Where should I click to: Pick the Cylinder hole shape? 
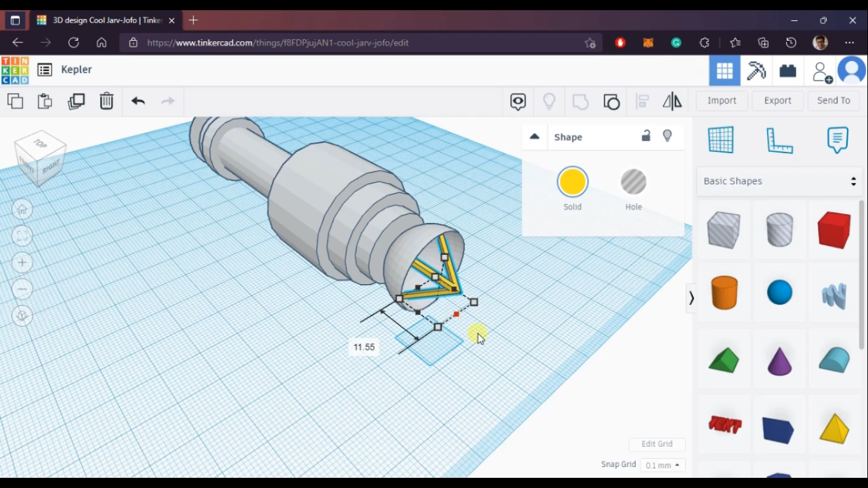tap(779, 229)
